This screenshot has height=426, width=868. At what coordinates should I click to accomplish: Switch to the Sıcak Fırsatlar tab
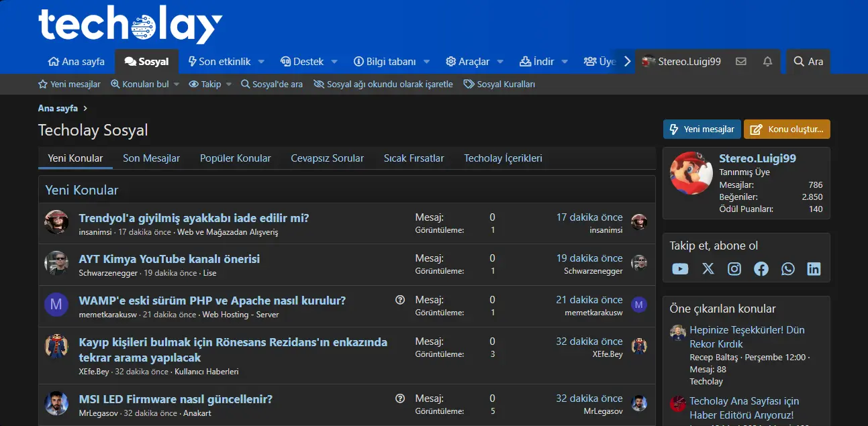(x=414, y=158)
